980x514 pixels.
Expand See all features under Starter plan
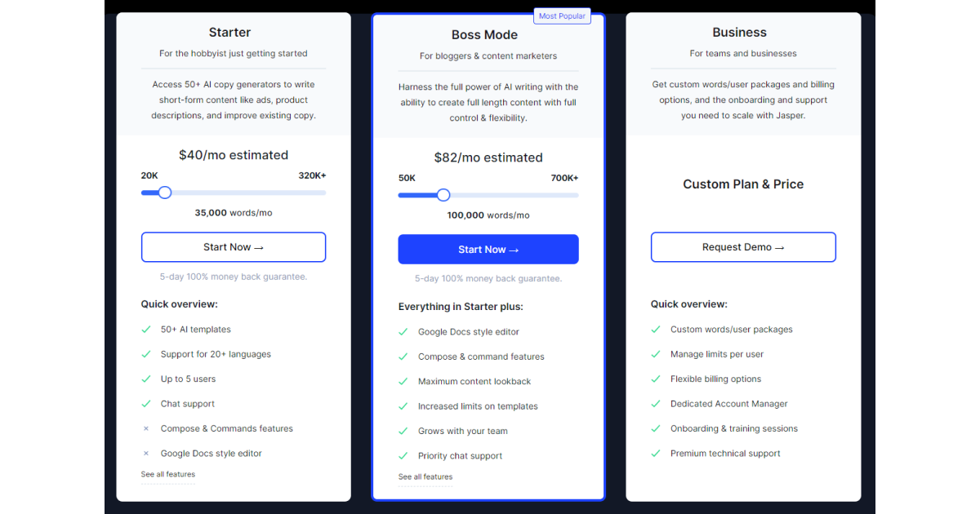tap(167, 474)
